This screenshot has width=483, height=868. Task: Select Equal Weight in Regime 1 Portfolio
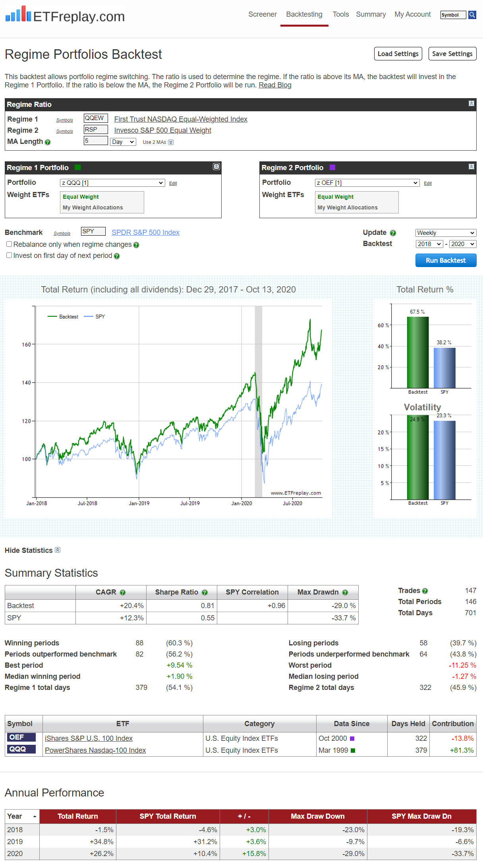(x=81, y=197)
